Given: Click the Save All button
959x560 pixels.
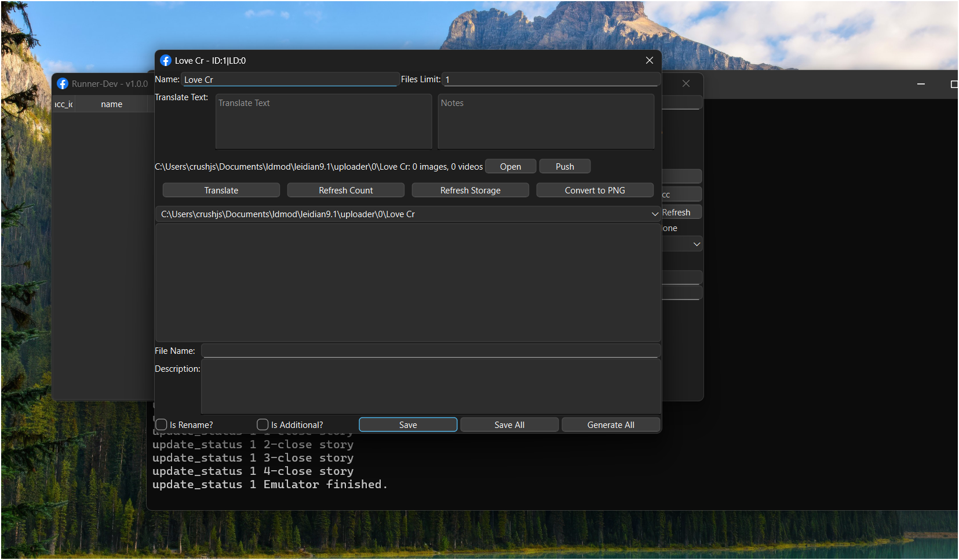Looking at the screenshot, I should [509, 424].
